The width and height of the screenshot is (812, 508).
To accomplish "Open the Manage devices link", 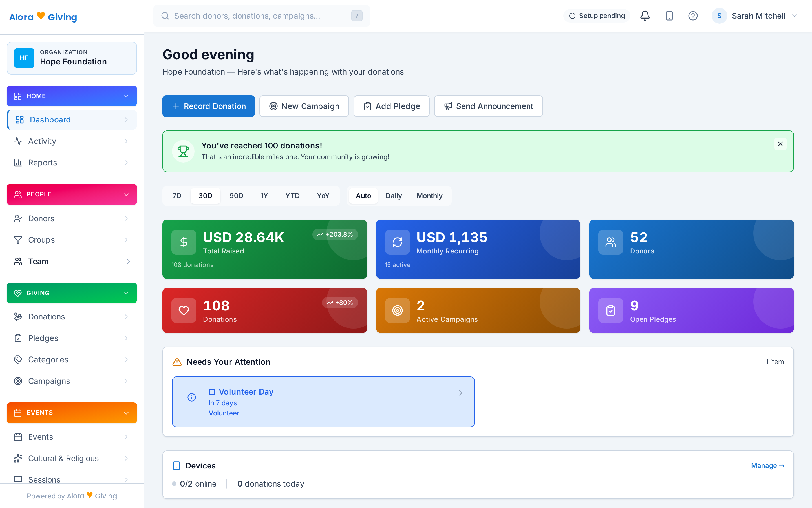I will [767, 466].
